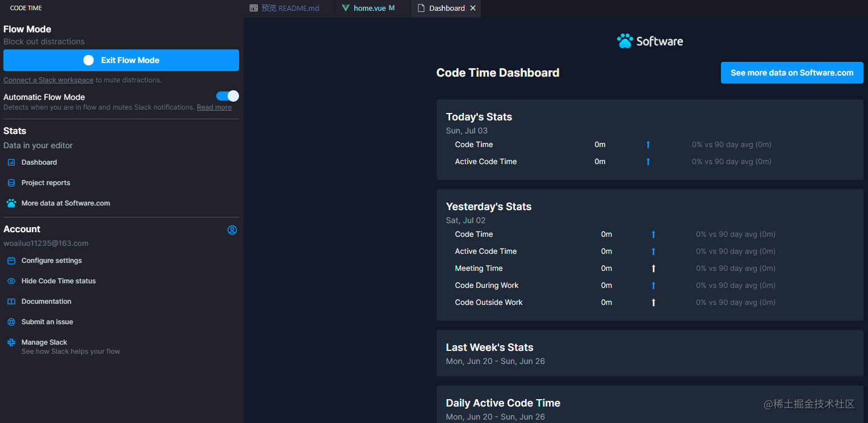
Task: Click Yesterday's Code During Work blue arrow
Action: tap(653, 286)
